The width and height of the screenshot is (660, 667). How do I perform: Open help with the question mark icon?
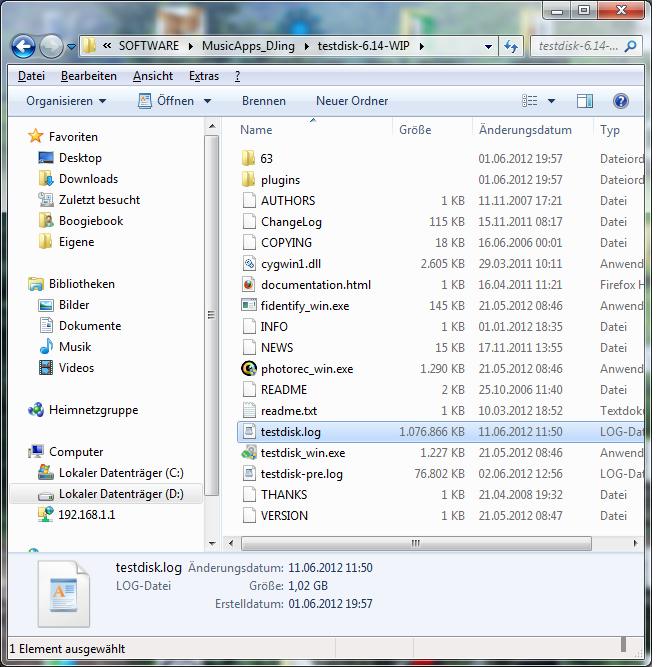point(621,101)
